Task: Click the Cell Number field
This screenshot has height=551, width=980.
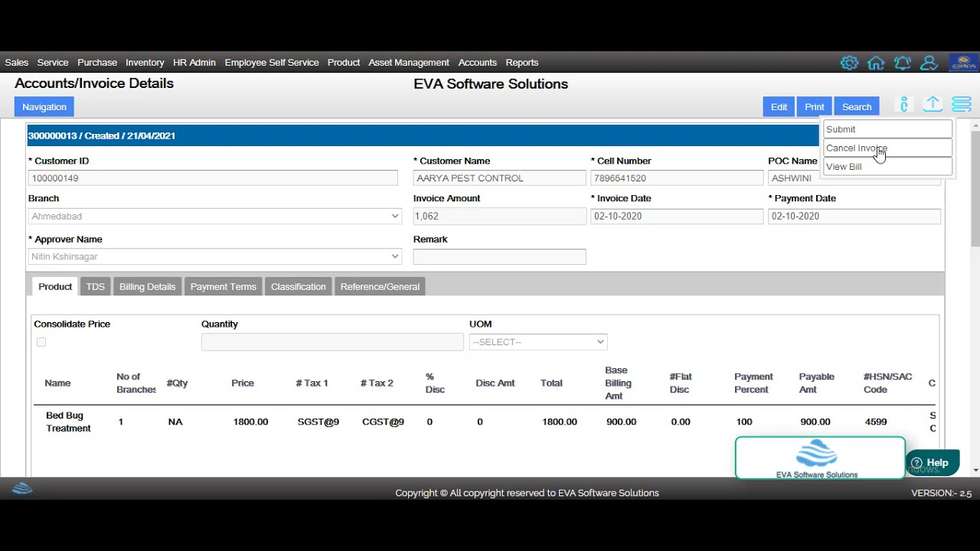Action: pyautogui.click(x=677, y=178)
